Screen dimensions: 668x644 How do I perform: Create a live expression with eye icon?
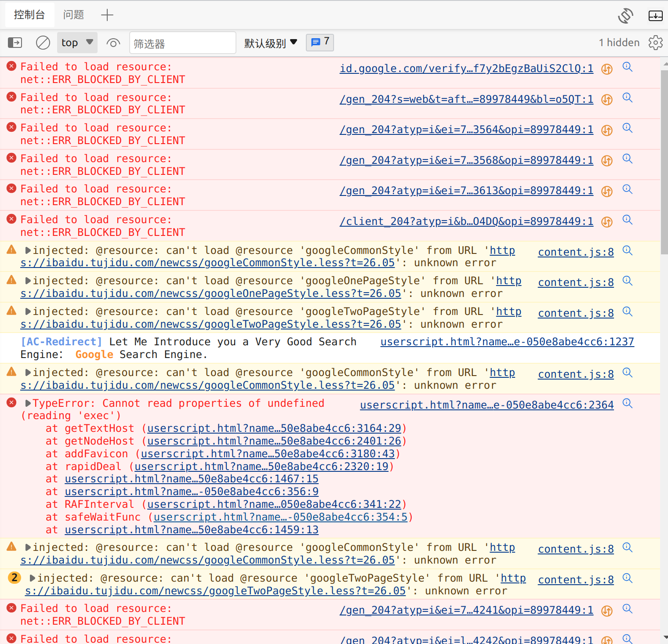(x=113, y=43)
